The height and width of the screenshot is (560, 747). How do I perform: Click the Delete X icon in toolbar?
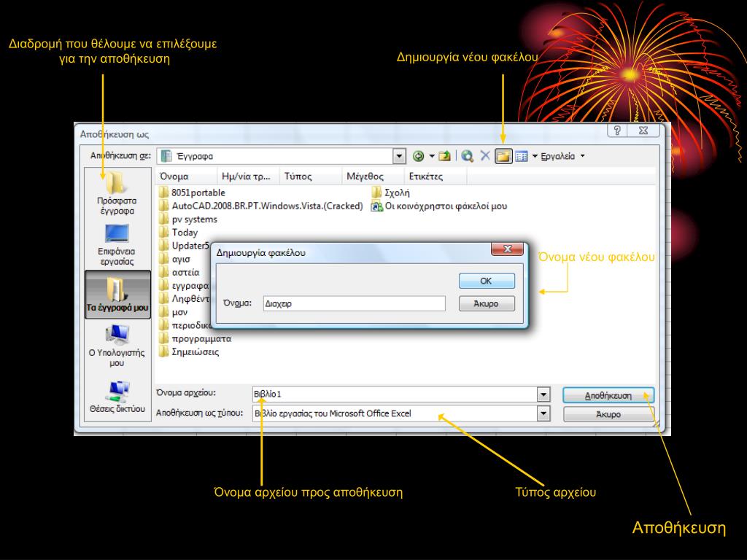click(x=485, y=156)
